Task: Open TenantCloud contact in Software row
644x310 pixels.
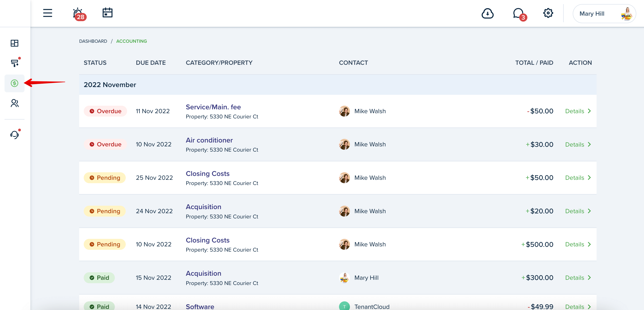Action: pos(372,307)
